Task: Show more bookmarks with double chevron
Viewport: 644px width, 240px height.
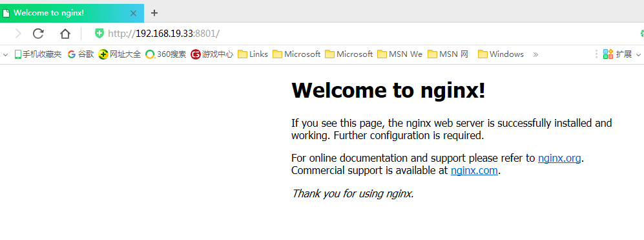Action: pyautogui.click(x=535, y=54)
